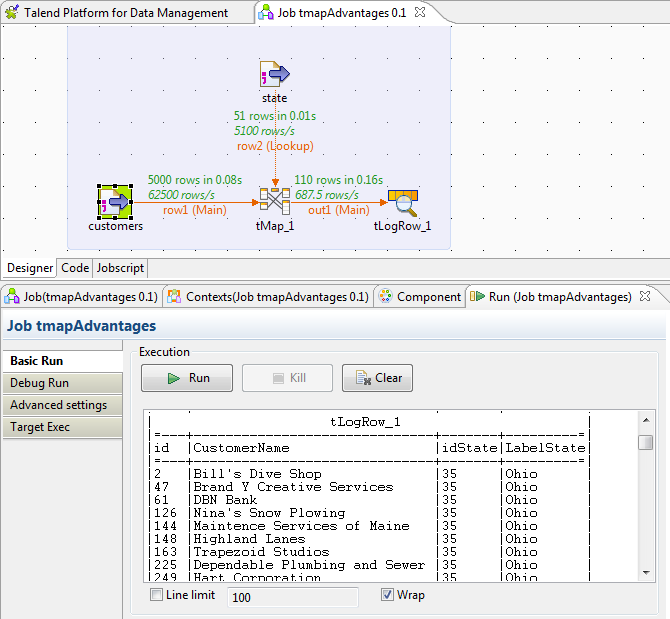Select the customers input component icon
The width and height of the screenshot is (670, 619).
pyautogui.click(x=115, y=202)
